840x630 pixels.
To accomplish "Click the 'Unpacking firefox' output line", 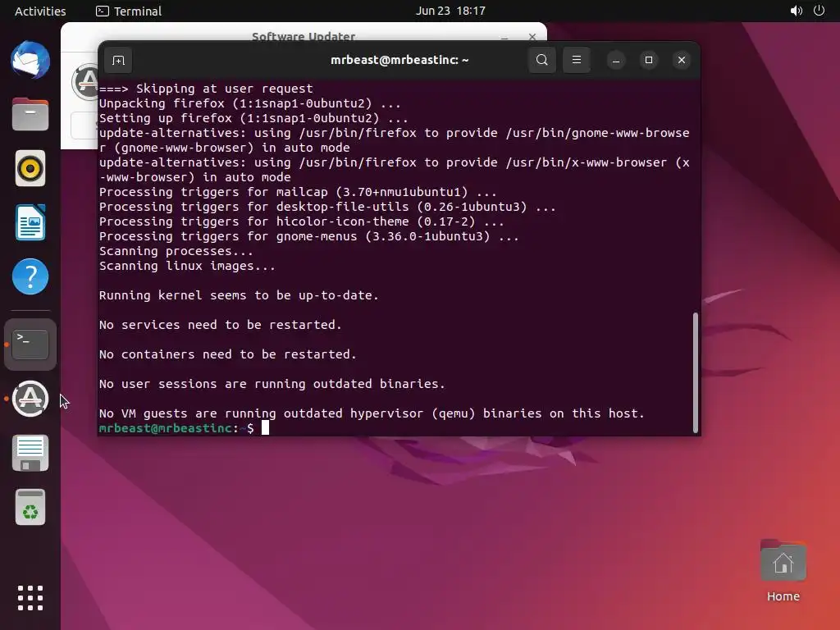I will [x=249, y=103].
